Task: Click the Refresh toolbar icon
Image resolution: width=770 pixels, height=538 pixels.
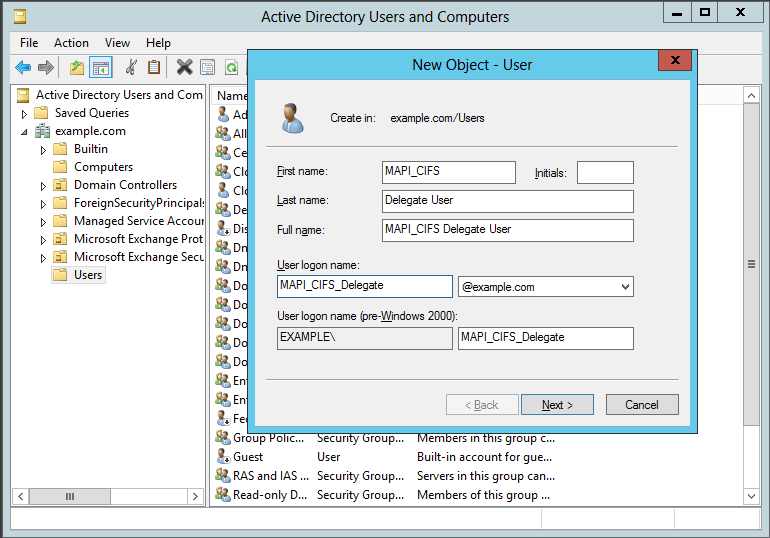Action: [231, 67]
